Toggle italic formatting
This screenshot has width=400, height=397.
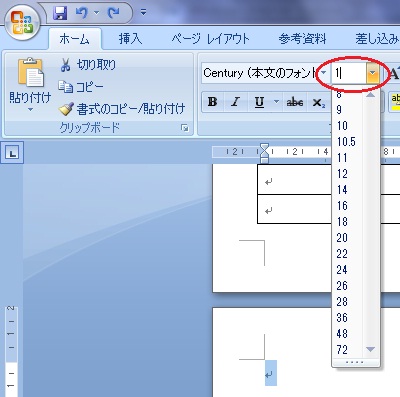(x=236, y=102)
